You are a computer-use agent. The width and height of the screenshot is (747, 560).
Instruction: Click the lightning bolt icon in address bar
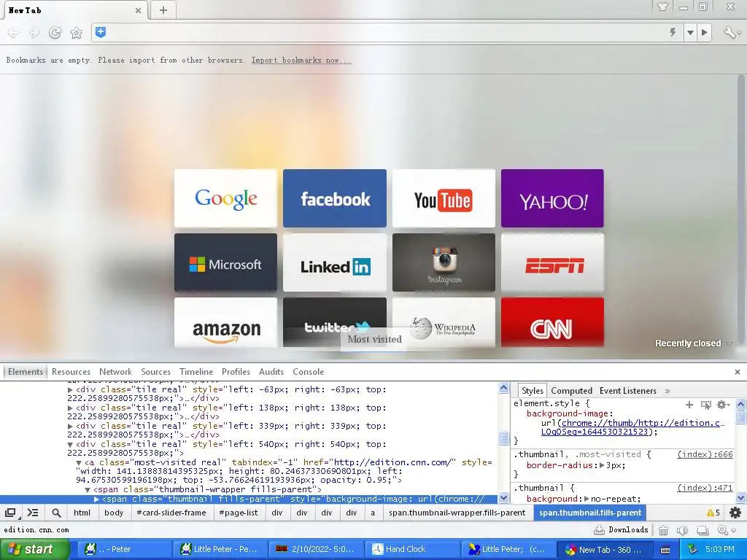673,32
